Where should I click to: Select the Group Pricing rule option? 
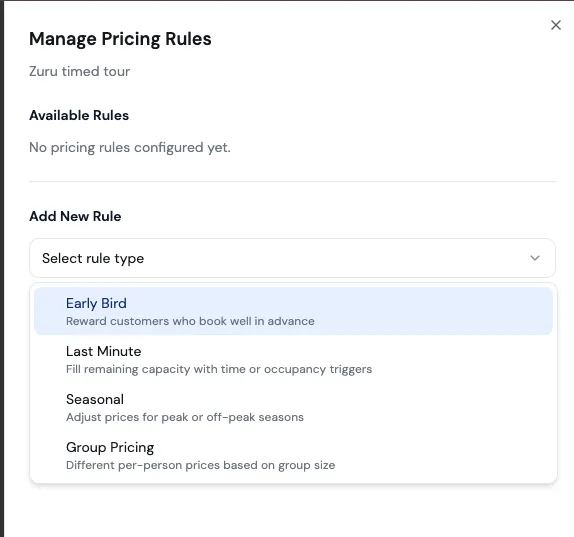293,455
